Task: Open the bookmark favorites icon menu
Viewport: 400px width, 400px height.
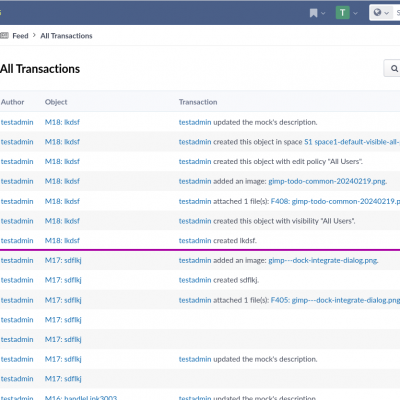Action: pos(313,13)
